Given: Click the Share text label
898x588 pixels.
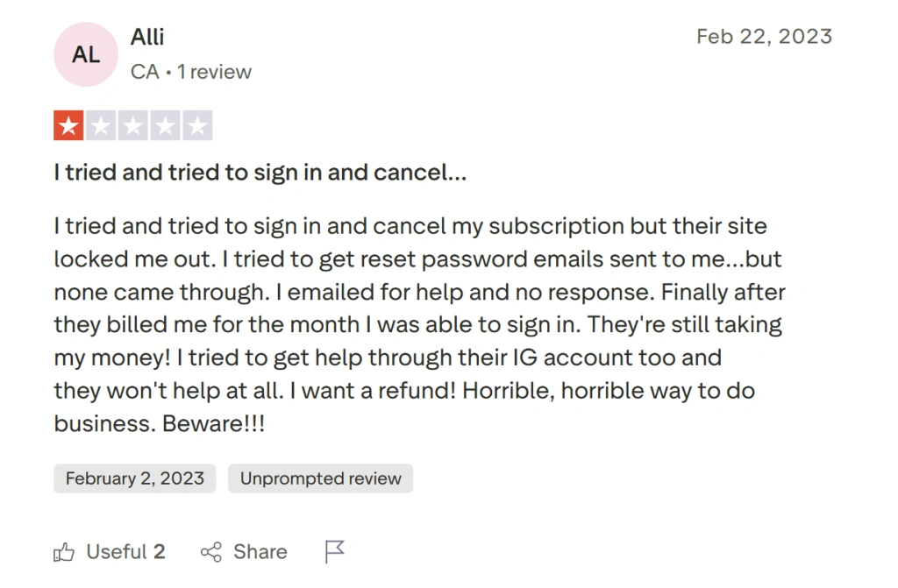Looking at the screenshot, I should (x=259, y=551).
